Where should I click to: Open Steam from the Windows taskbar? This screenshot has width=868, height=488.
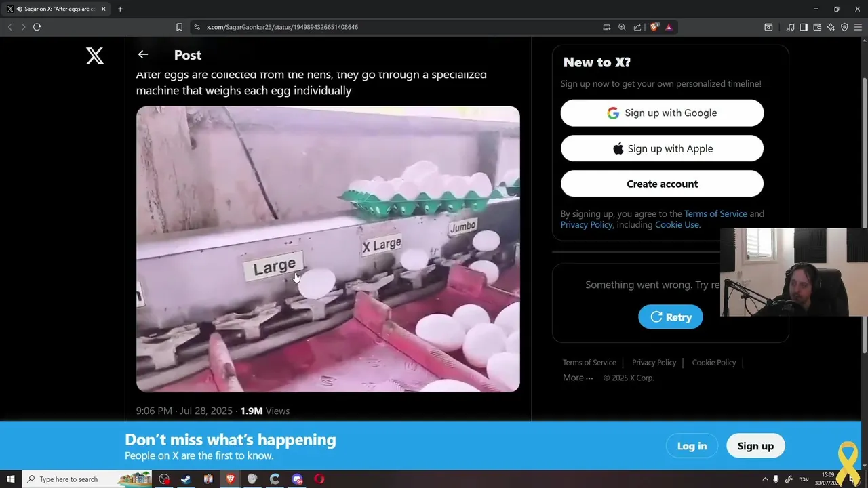(186, 479)
